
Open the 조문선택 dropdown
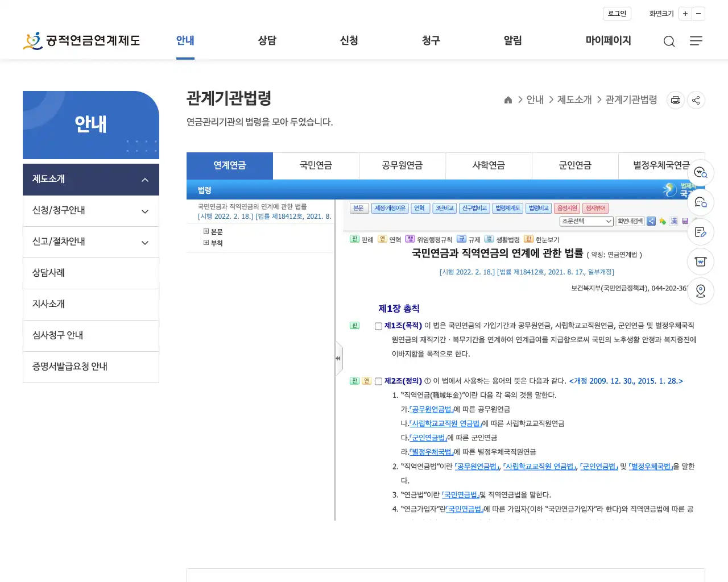point(586,221)
